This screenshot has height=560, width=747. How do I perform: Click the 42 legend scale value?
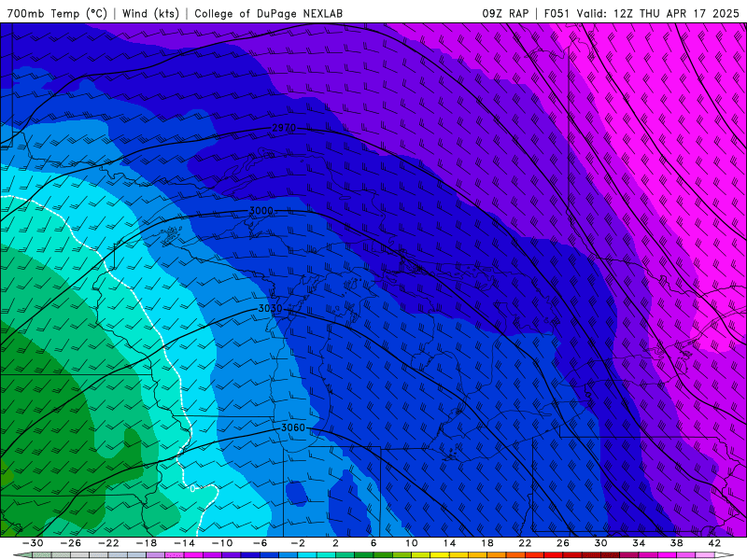[x=714, y=543]
